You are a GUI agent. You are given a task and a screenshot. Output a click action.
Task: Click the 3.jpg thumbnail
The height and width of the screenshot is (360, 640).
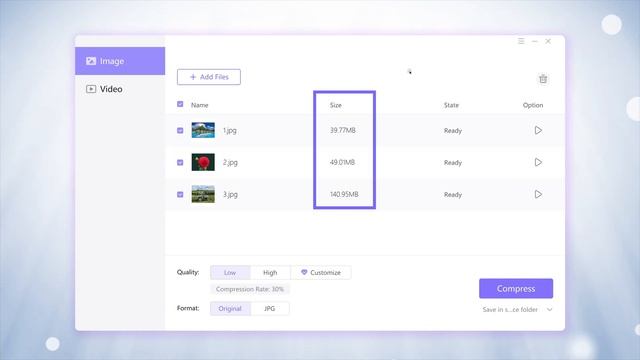(203, 194)
